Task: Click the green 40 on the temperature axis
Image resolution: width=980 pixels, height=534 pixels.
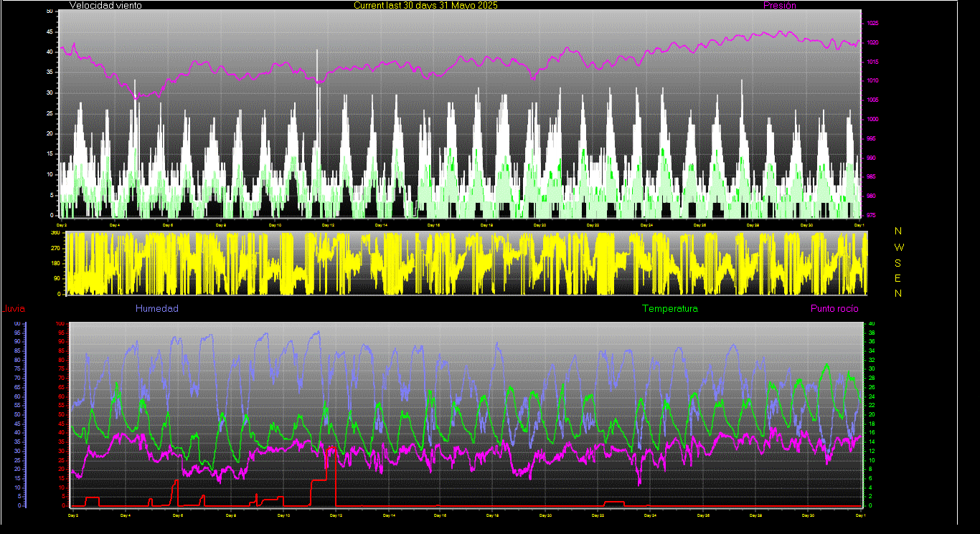Action: point(872,324)
